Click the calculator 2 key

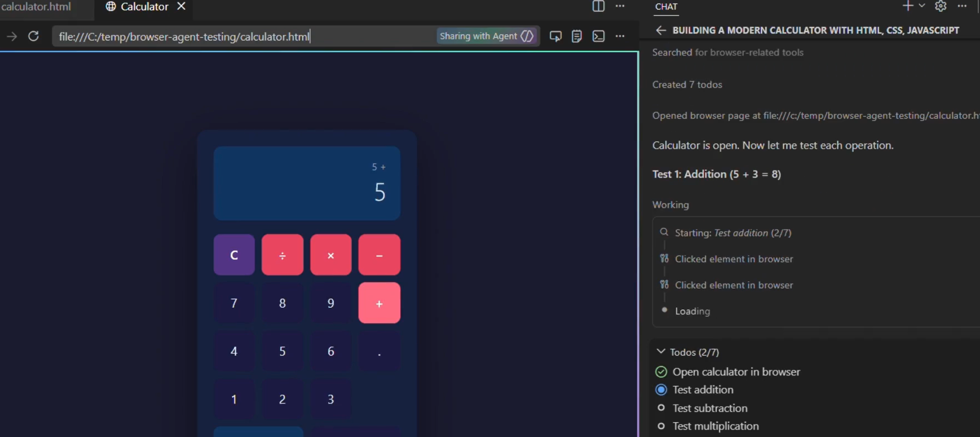tap(282, 399)
